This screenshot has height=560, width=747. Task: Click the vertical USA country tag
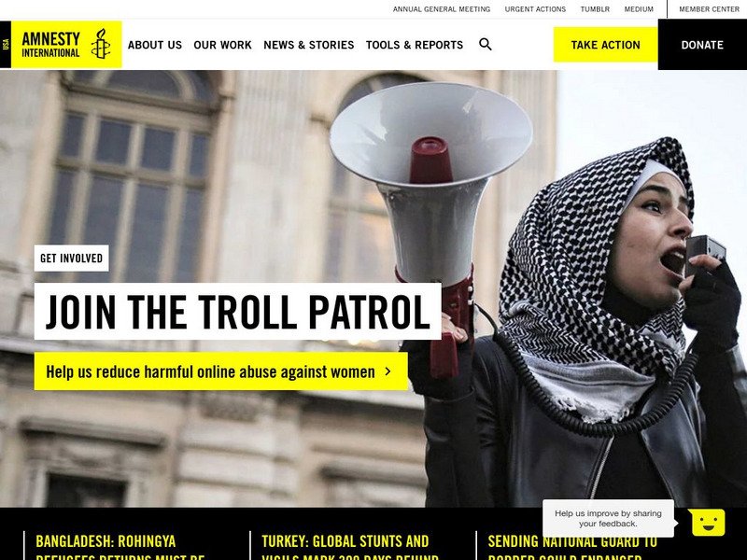tap(6, 44)
